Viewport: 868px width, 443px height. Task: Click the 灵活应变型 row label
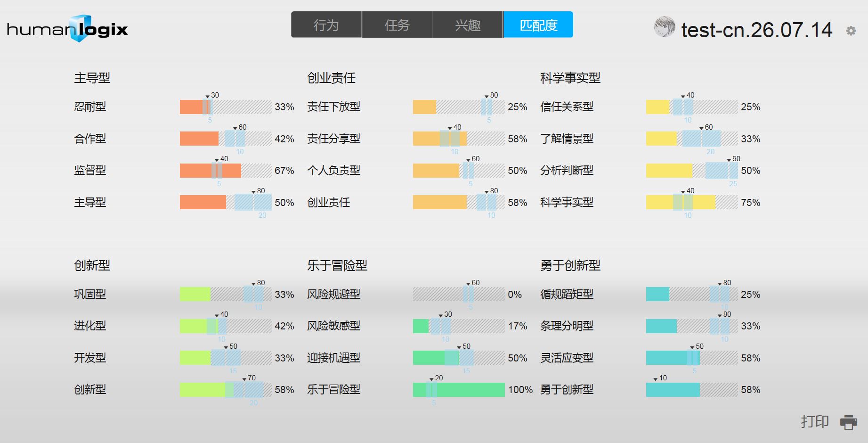coord(567,358)
